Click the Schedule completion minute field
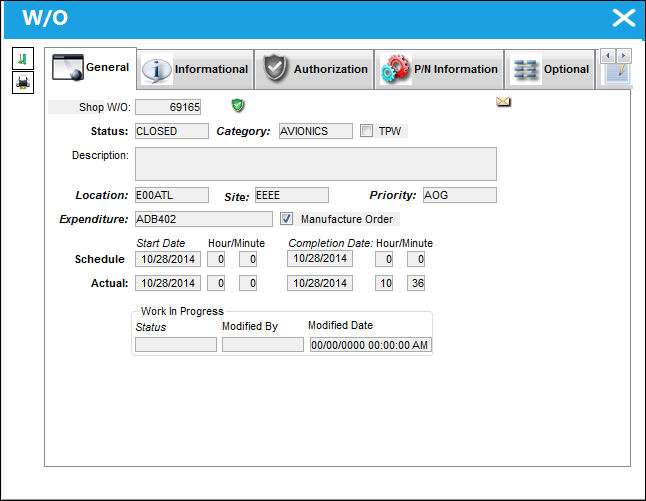The height and width of the screenshot is (501, 646). [x=416, y=259]
